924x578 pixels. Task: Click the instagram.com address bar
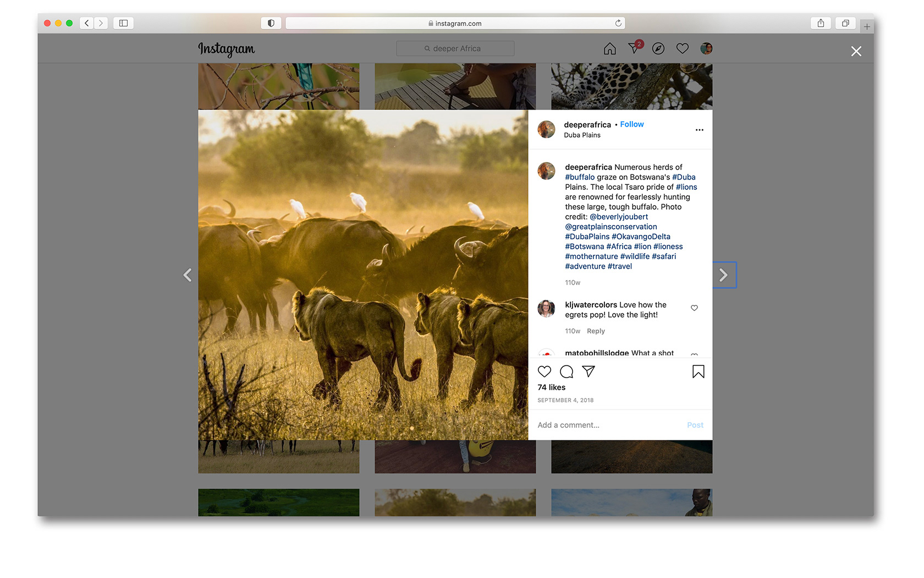pyautogui.click(x=455, y=23)
